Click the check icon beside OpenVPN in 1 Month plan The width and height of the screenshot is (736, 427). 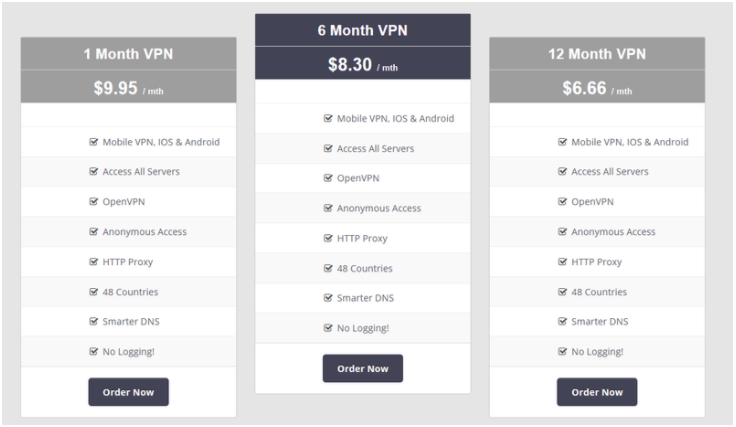93,201
